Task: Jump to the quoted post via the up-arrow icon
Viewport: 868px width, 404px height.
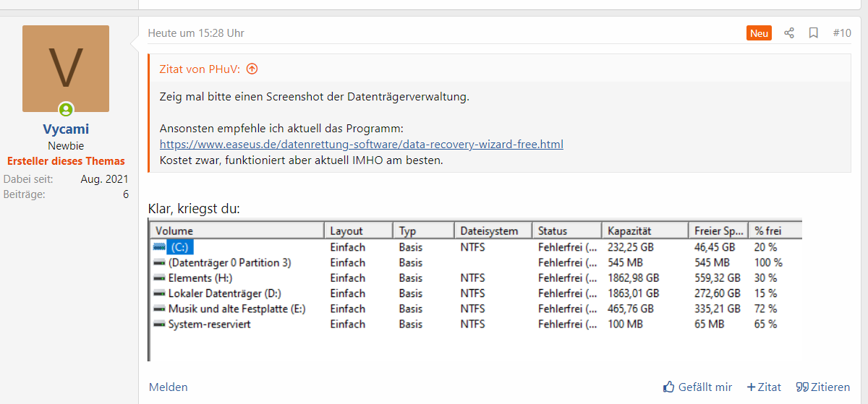Action: [x=252, y=69]
